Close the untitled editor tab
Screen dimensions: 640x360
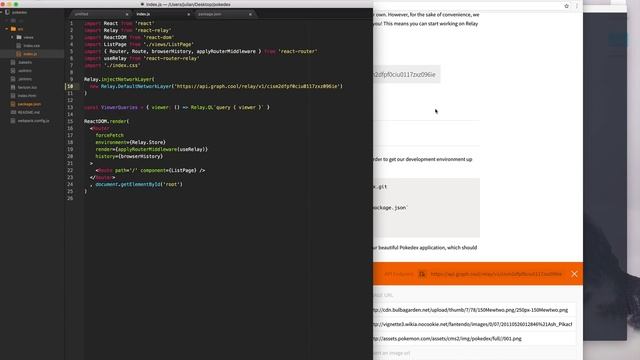pyautogui.click(x=127, y=14)
